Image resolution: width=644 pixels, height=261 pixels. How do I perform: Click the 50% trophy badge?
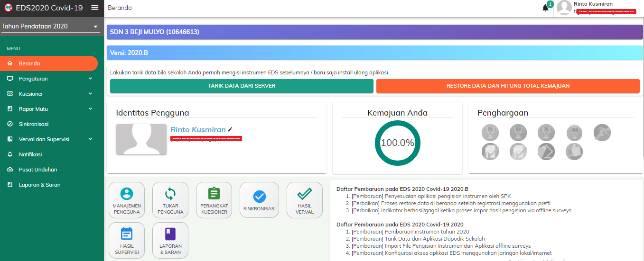click(518, 133)
